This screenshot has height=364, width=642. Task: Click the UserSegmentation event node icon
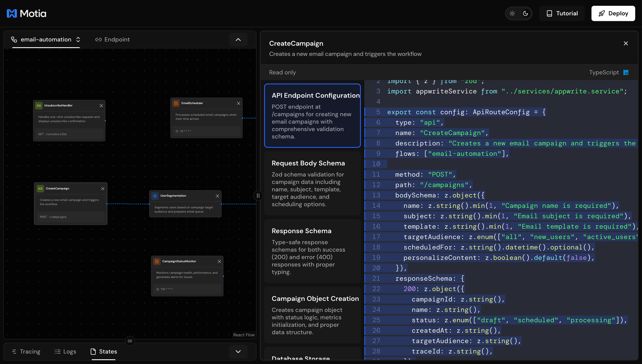pos(155,196)
